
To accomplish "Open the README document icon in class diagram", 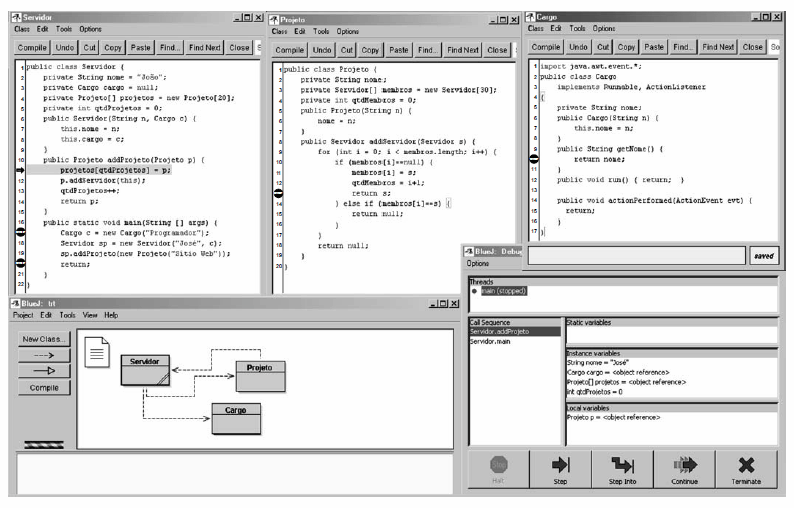I will pyautogui.click(x=97, y=352).
